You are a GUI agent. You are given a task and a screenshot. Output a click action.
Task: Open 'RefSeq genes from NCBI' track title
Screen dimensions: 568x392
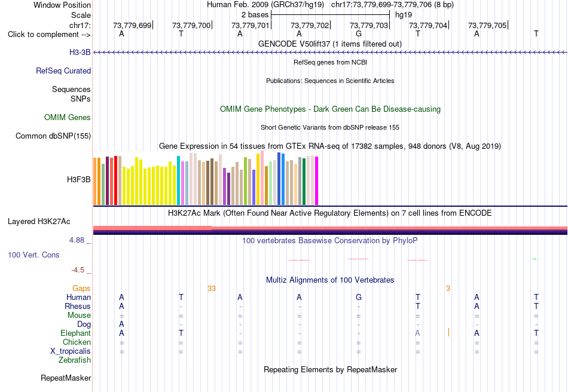(330, 62)
